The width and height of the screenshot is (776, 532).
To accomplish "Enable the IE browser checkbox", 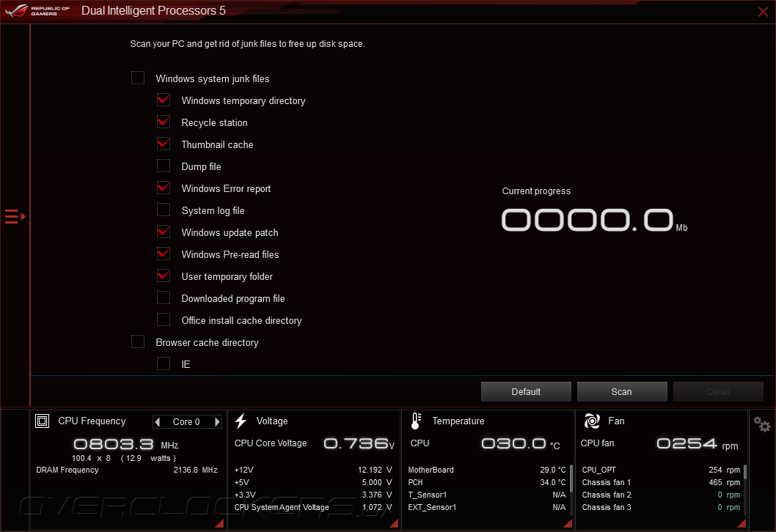I will (164, 364).
